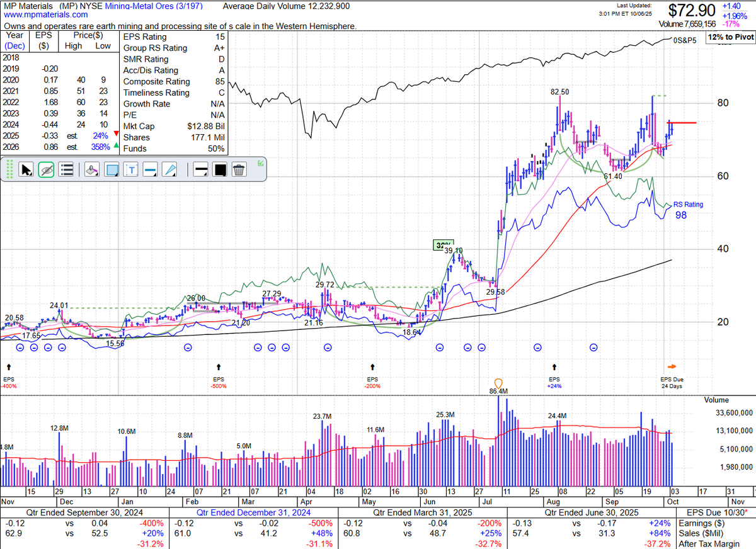Click the 61.40 price low label
Viewport: 756px width, 549px height.
click(x=614, y=178)
